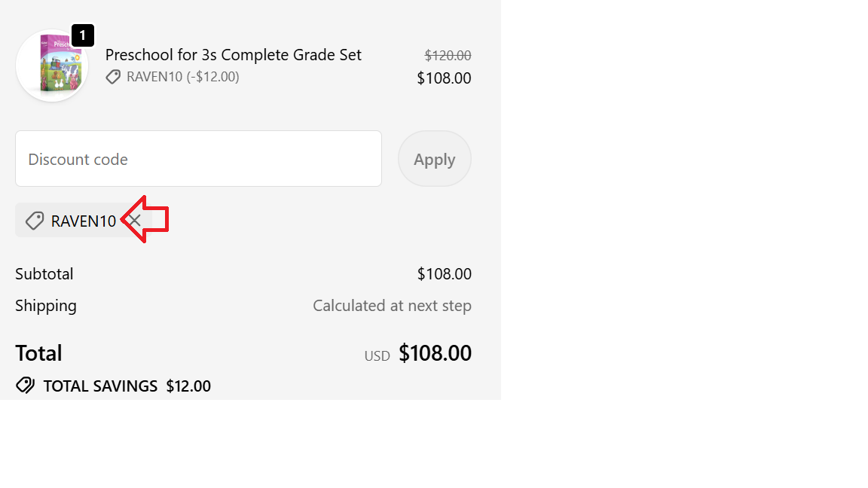This screenshot has height=488, width=868.
Task: Select the $108.00 discounted item price
Action: 444,78
